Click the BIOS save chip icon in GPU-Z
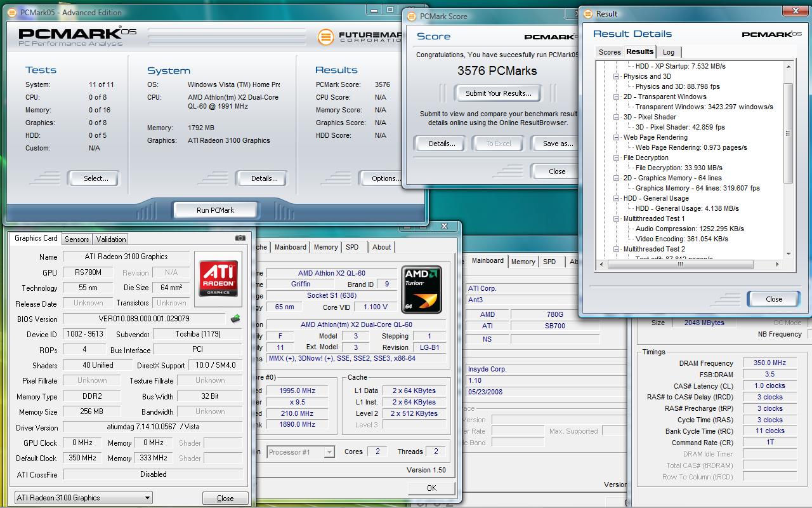The height and width of the screenshot is (508, 812). 235,319
